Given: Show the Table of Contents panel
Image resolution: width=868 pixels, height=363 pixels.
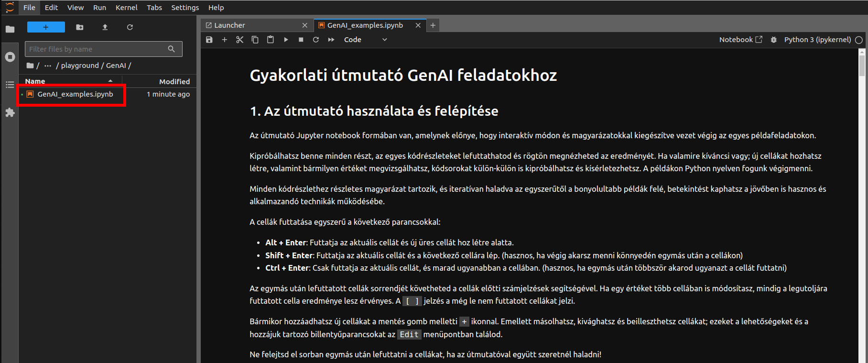Looking at the screenshot, I should (10, 85).
